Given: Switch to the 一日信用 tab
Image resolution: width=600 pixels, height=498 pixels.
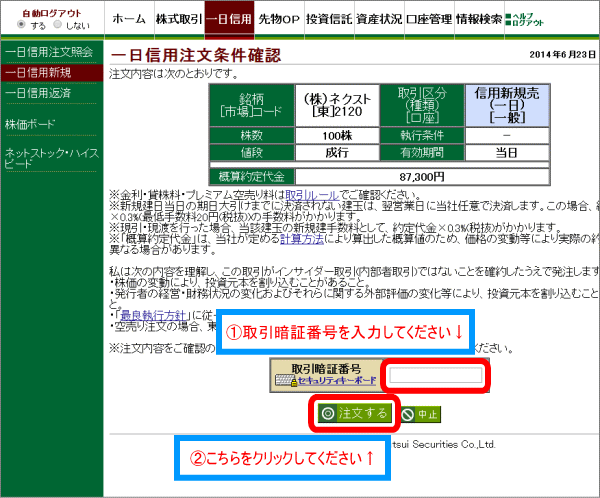Looking at the screenshot, I should [230, 19].
